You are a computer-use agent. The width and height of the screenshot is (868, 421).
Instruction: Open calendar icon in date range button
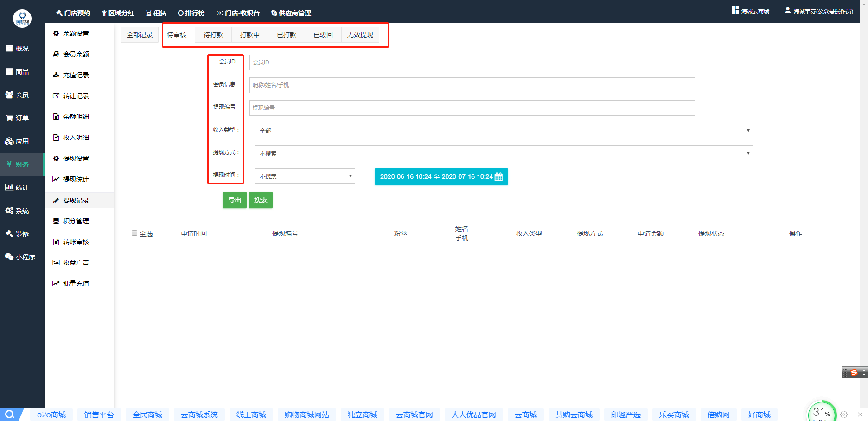point(498,176)
